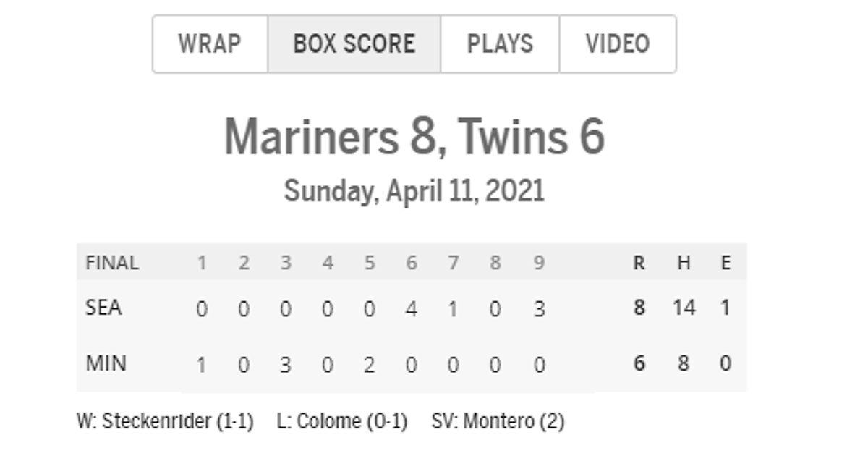Image resolution: width=868 pixels, height=456 pixels.
Task: Click the H column header
Action: (684, 263)
